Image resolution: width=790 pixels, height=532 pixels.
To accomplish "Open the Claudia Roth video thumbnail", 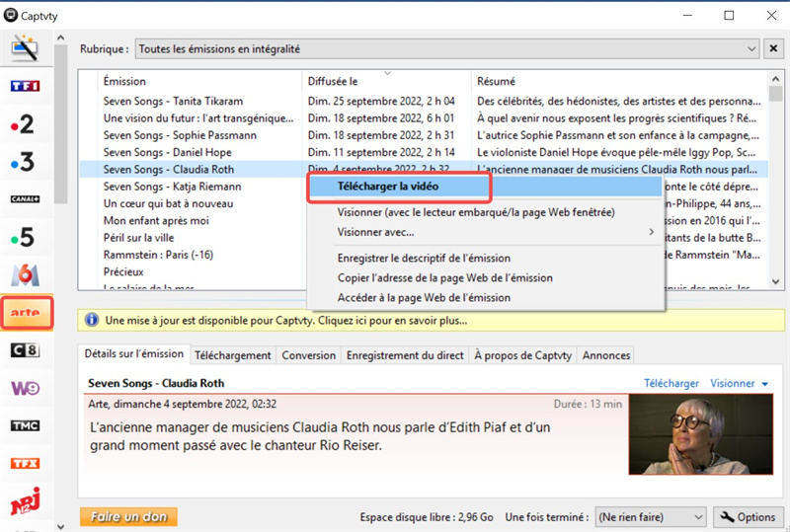I will [x=701, y=434].
